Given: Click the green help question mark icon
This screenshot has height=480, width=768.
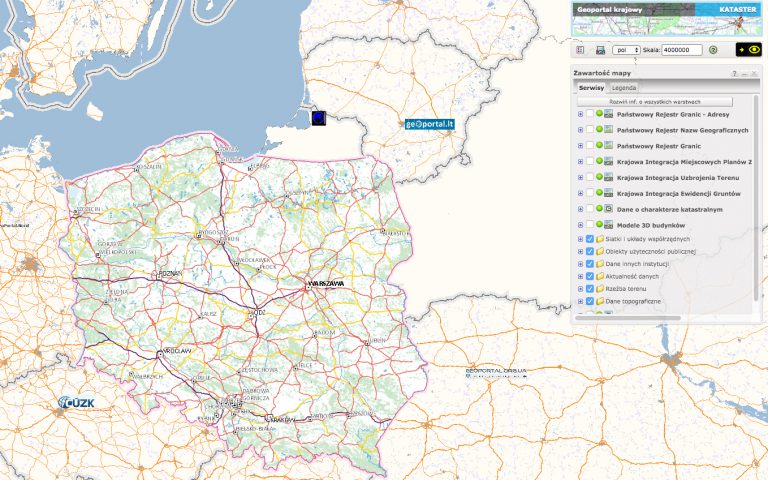Looking at the screenshot, I should tap(713, 49).
